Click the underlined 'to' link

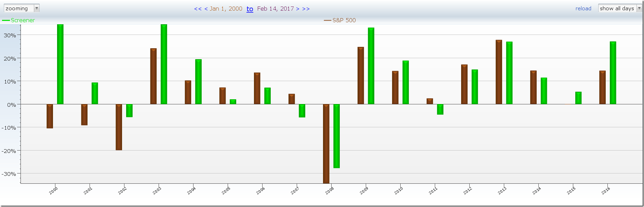tap(250, 9)
